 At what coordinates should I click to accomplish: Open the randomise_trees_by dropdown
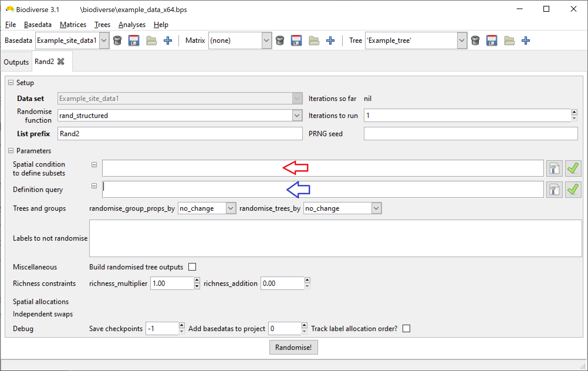tap(376, 208)
